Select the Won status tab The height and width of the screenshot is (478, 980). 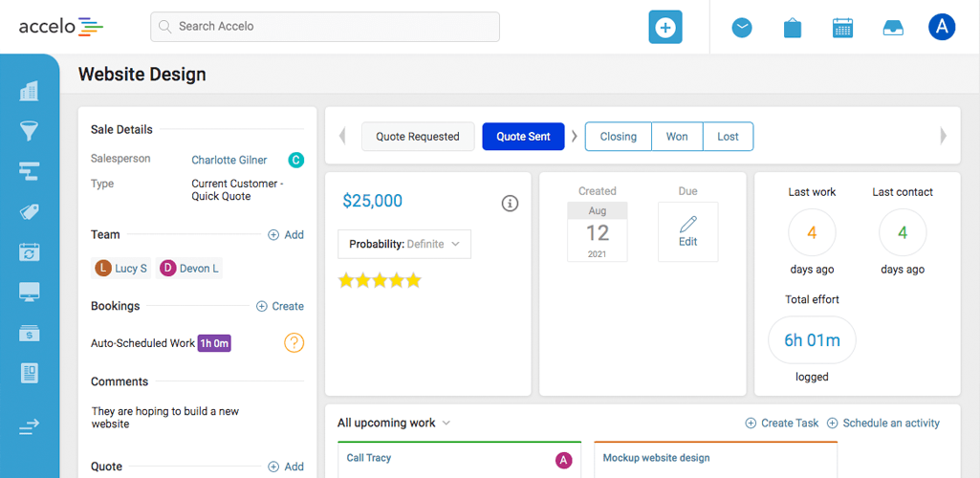coord(677,137)
